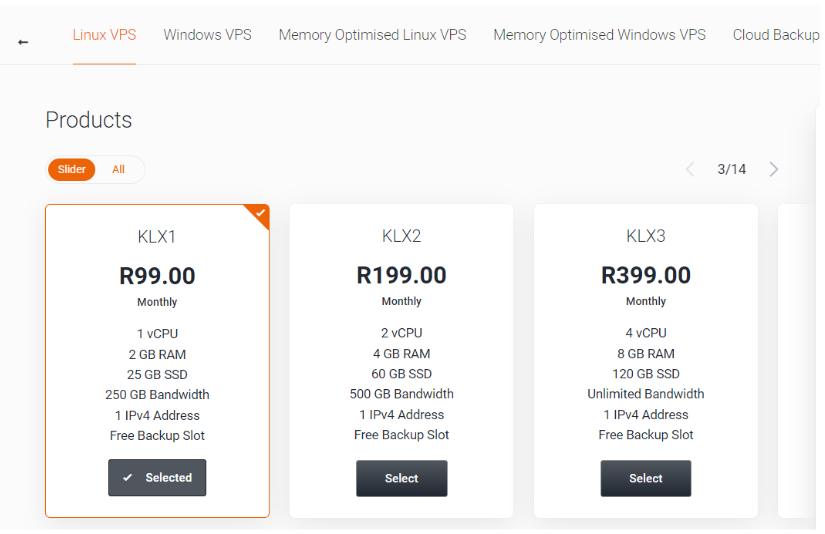Click the R399.00 price on KLX3

646,275
